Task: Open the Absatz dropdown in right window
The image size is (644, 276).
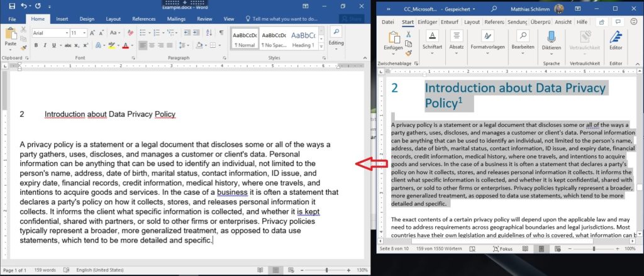Action: coord(456,42)
